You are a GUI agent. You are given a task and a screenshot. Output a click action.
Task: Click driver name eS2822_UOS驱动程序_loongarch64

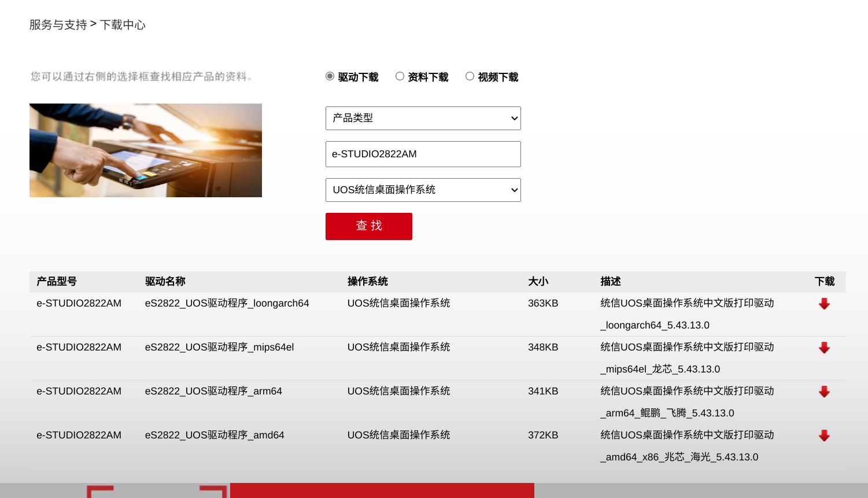(x=227, y=303)
